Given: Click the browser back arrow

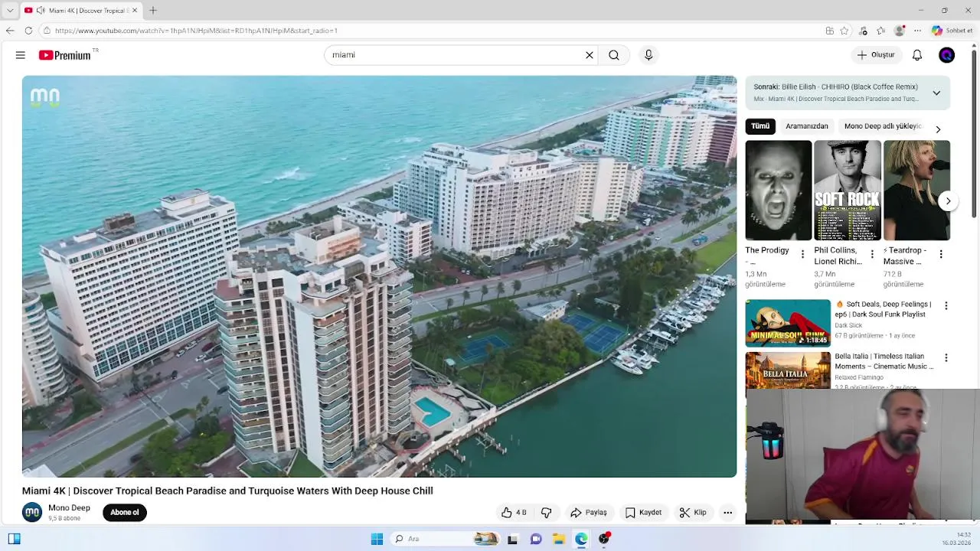Looking at the screenshot, I should [x=10, y=31].
